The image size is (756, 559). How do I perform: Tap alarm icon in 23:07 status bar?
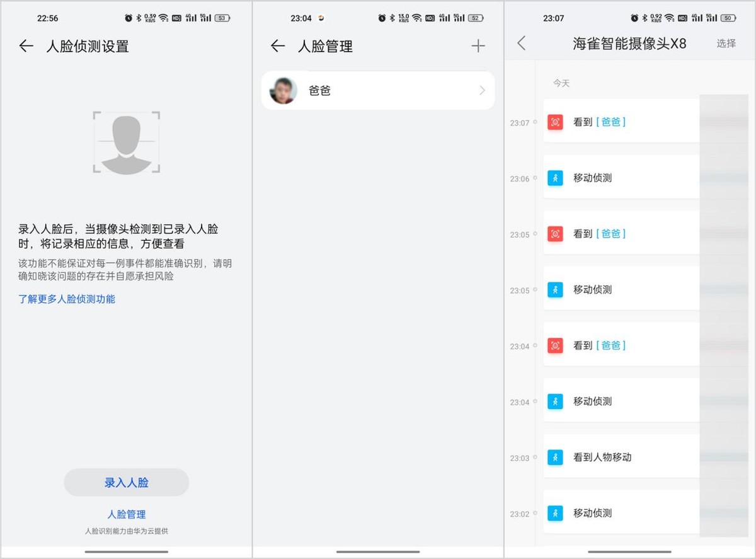tap(634, 18)
